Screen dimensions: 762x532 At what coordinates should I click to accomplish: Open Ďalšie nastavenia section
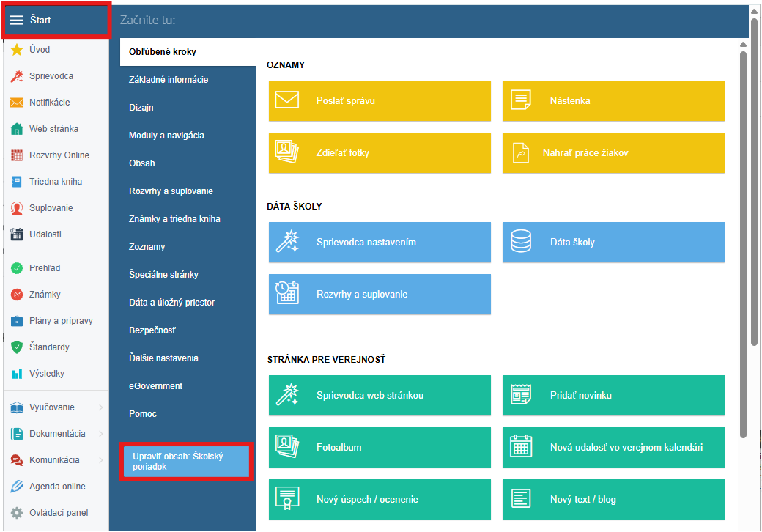click(188, 358)
